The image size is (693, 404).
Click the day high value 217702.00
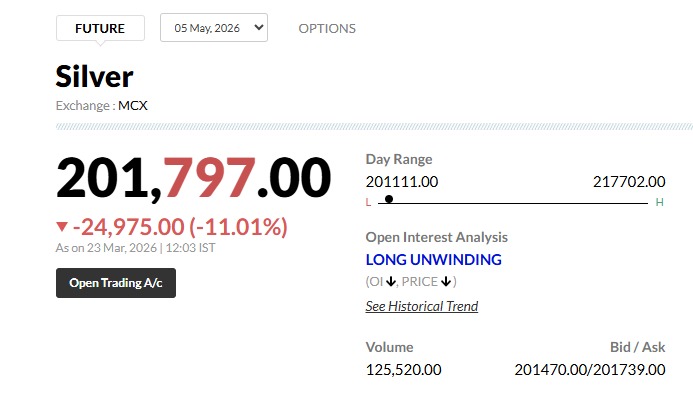pos(629,181)
